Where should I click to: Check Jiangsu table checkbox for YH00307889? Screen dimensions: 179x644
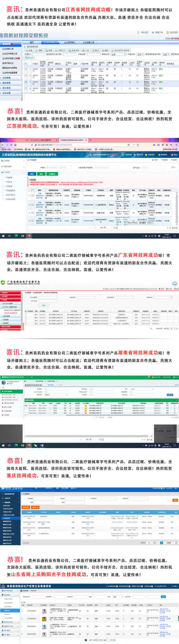click(x=32, y=205)
